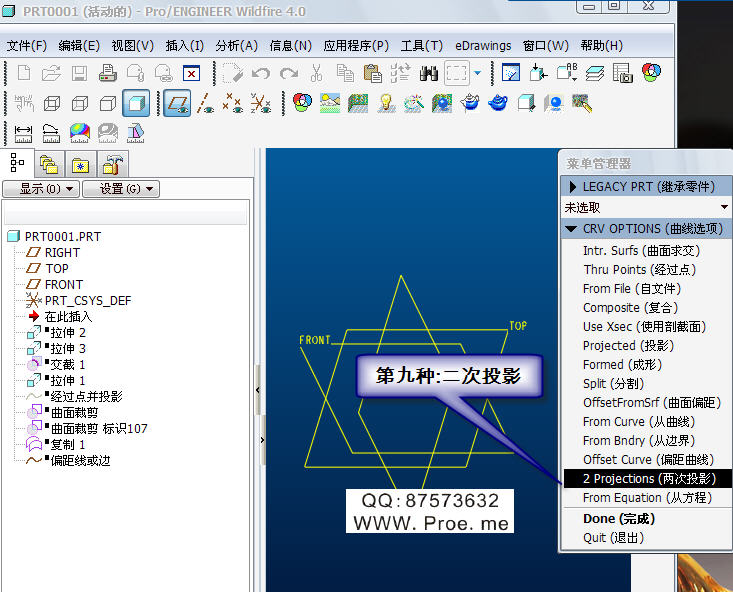Open the 分析(A) menu
The height and width of the screenshot is (592, 733).
pos(237,46)
